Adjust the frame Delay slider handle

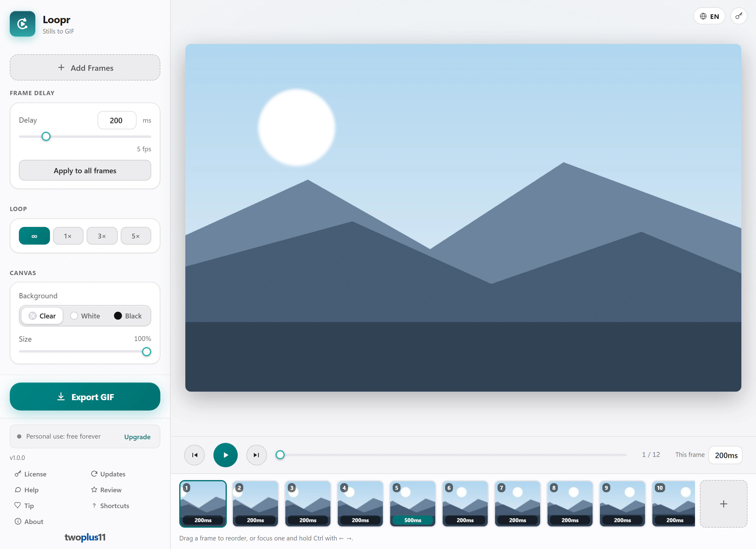[x=46, y=136]
